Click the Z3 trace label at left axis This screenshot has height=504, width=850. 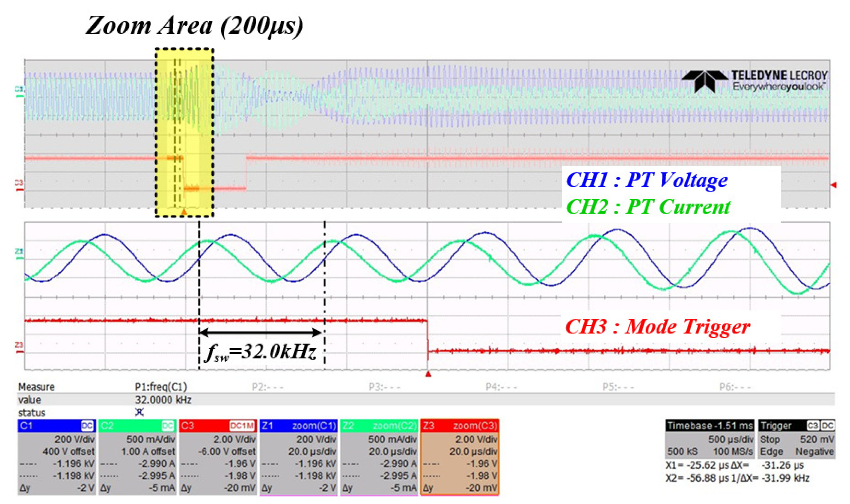pyautogui.click(x=19, y=346)
